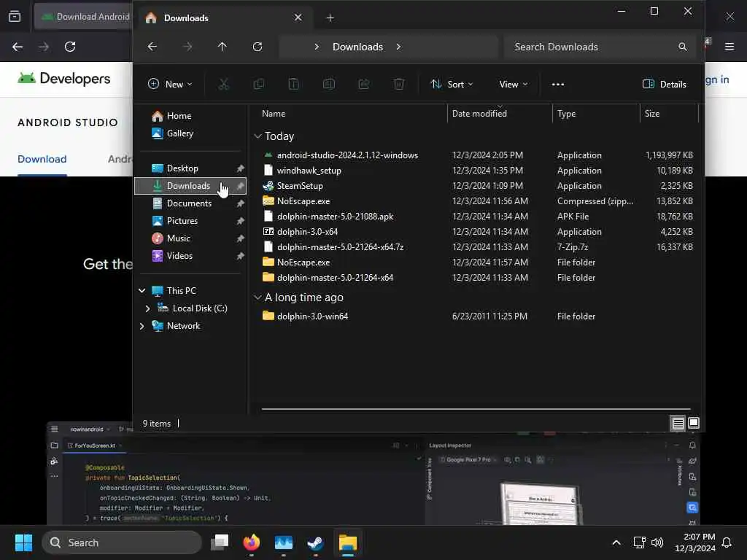Click the Share icon in the toolbar
This screenshot has width=747, height=560.
click(x=364, y=85)
